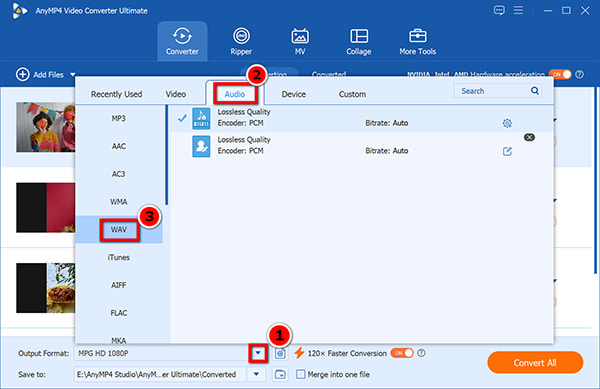Click the Convert All button
The width and height of the screenshot is (600, 389).
pyautogui.click(x=535, y=363)
